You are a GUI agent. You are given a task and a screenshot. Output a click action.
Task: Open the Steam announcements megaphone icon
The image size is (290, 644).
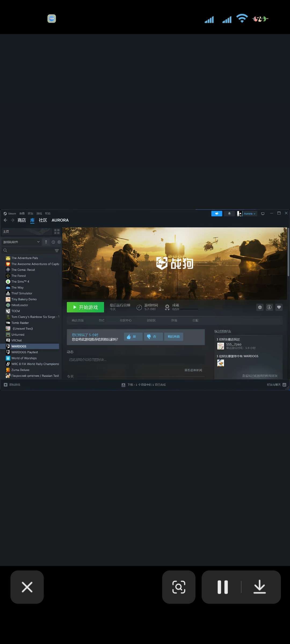(x=217, y=214)
